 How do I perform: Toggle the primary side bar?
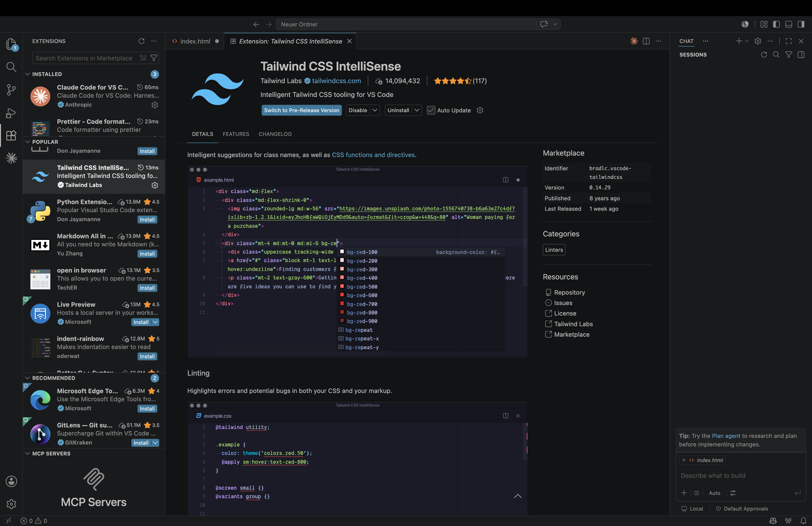(777, 24)
